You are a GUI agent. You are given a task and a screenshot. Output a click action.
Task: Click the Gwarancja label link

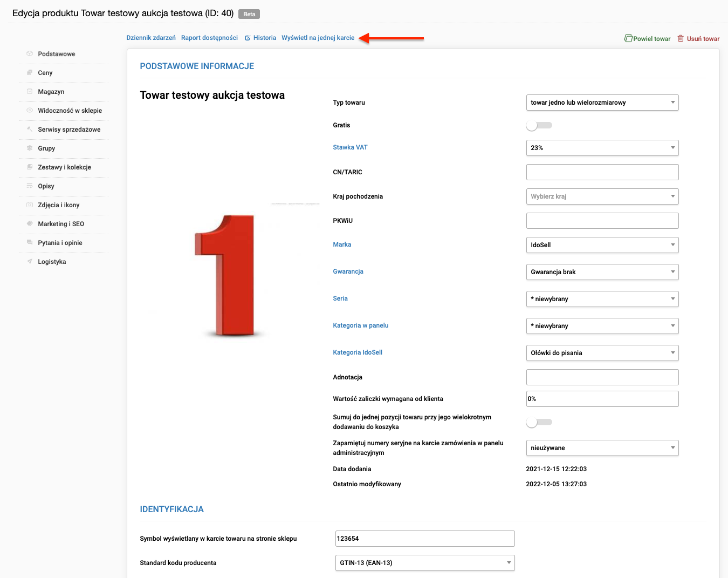point(348,271)
